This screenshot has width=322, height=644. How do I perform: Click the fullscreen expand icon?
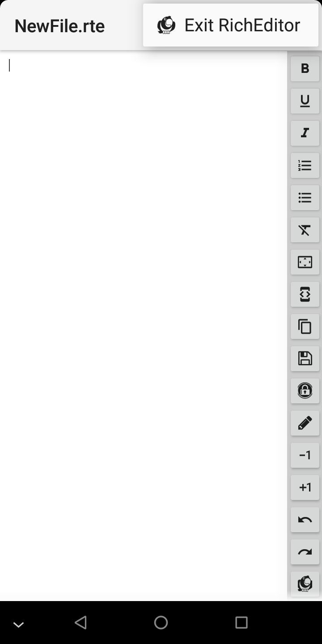click(305, 262)
